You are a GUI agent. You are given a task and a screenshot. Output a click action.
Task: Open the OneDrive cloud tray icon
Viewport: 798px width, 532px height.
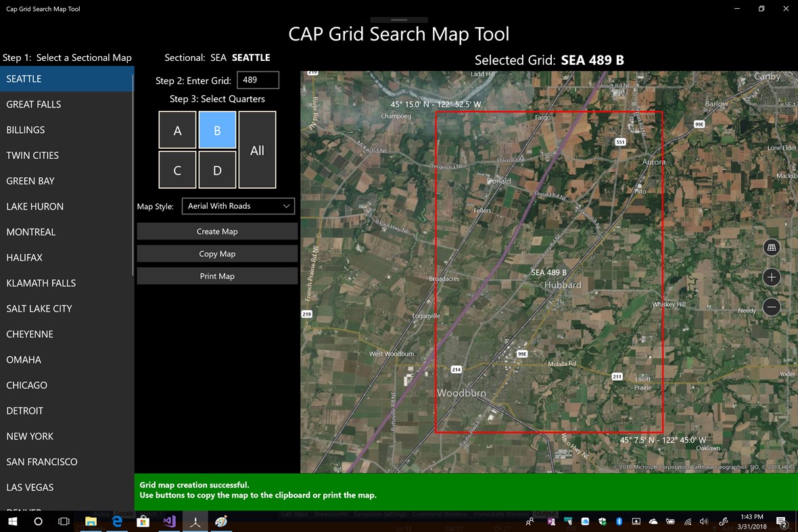click(x=653, y=521)
